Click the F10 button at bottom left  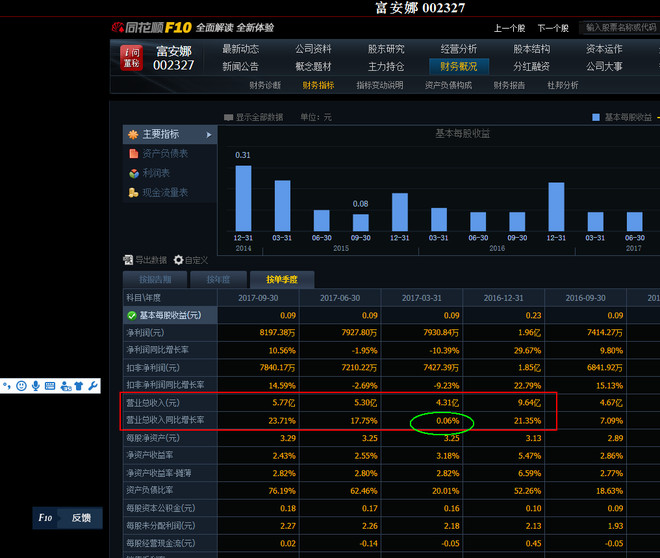45,518
